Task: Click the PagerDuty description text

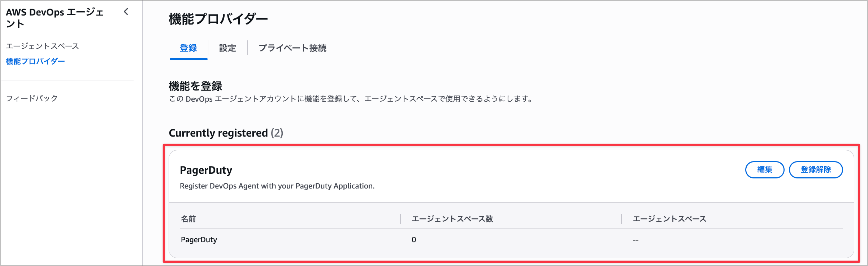Action: (277, 186)
